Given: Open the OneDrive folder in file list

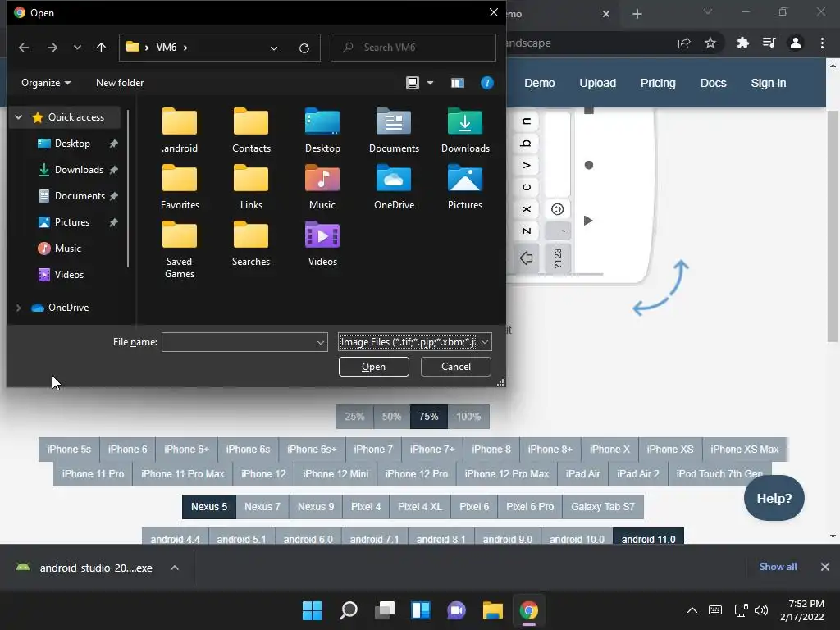Looking at the screenshot, I should 394,188.
